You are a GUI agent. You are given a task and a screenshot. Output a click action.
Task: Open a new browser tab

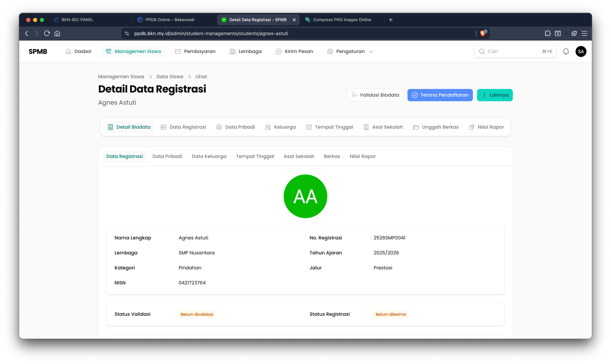click(x=391, y=20)
